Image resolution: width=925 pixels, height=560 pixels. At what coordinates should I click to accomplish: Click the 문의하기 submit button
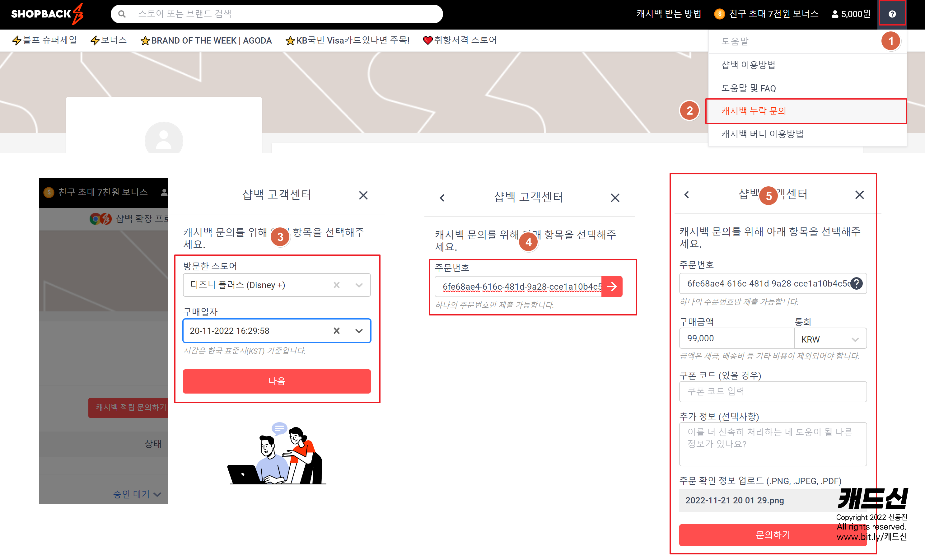[772, 534]
